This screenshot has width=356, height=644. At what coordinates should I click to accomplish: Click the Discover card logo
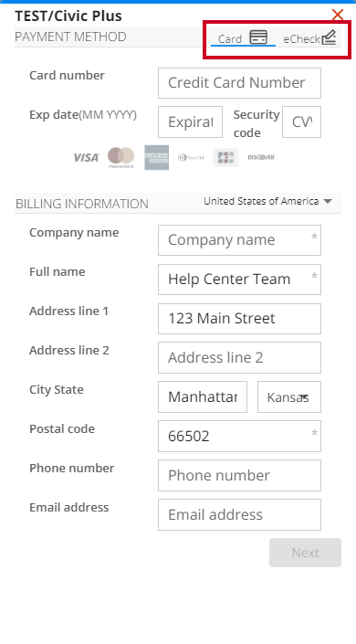tap(261, 157)
